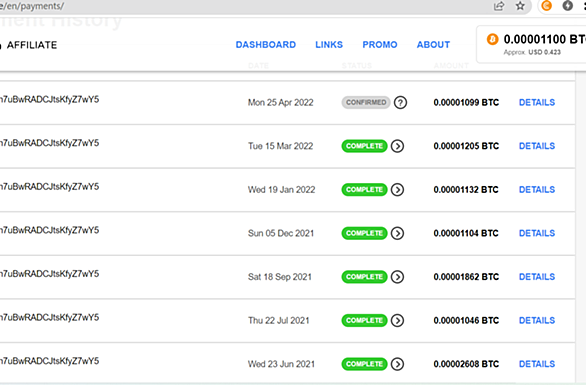The height and width of the screenshot is (385, 586).
Task: View DETAILS of 22 Jul 2021 payment
Action: tap(537, 321)
